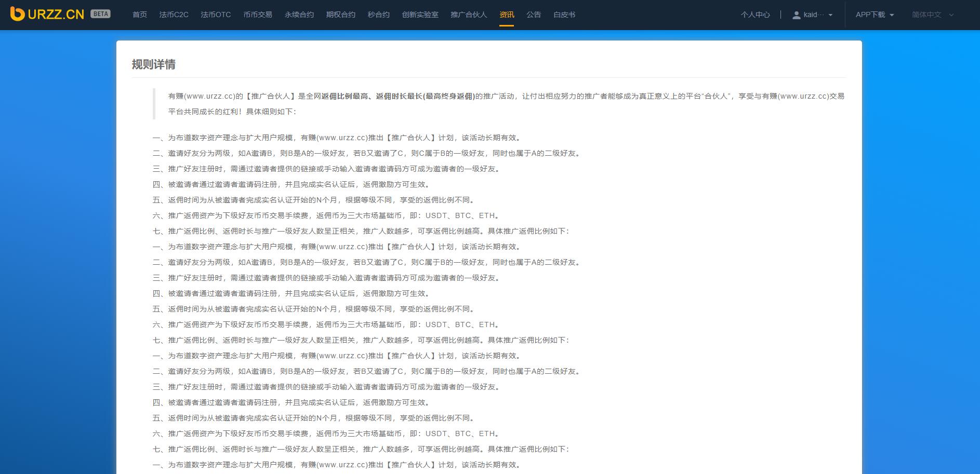Select 永续合约 in the navigation bar

299,15
